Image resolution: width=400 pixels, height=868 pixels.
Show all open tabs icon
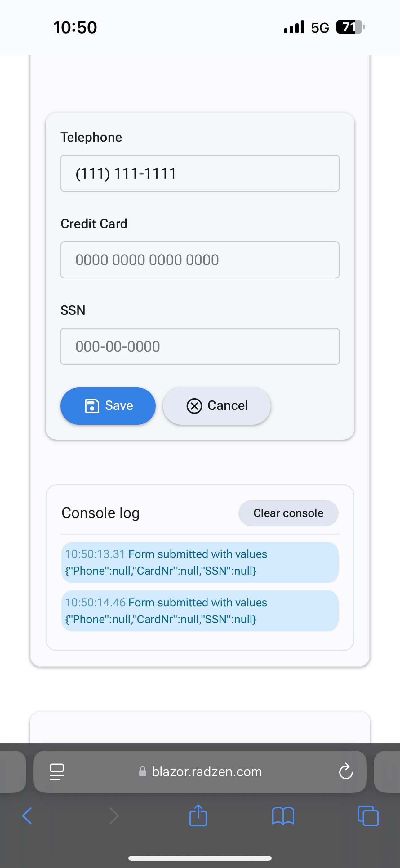pyautogui.click(x=368, y=816)
